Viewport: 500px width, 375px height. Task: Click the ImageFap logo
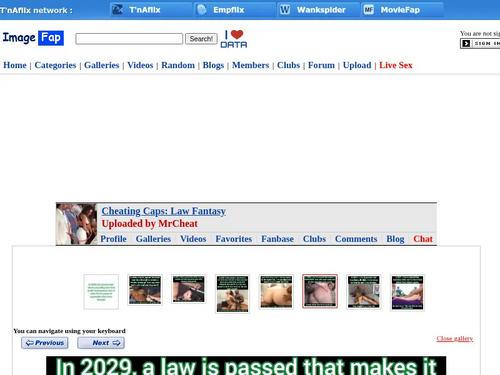[33, 38]
